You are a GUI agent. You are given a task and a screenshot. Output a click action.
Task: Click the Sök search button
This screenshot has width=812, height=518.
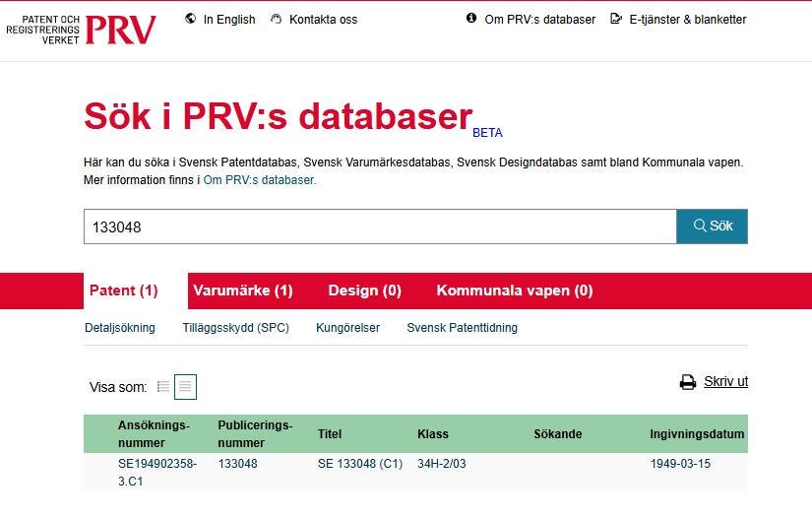712,227
